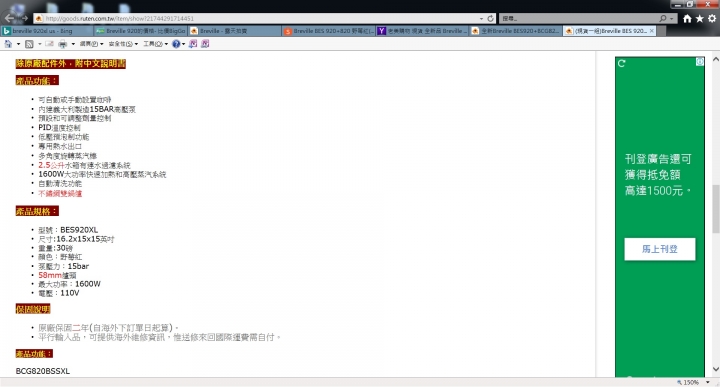Image resolution: width=720 pixels, height=387 pixels.
Task: Click the 馬上刊登 button in the ad
Action: [660, 249]
